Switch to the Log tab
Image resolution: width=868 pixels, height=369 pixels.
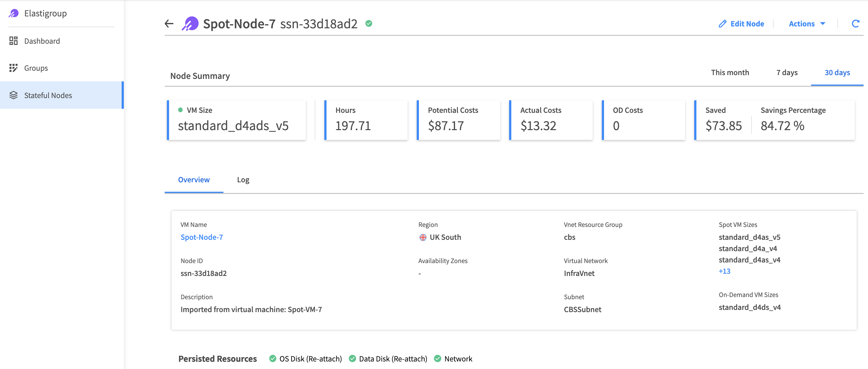point(243,179)
